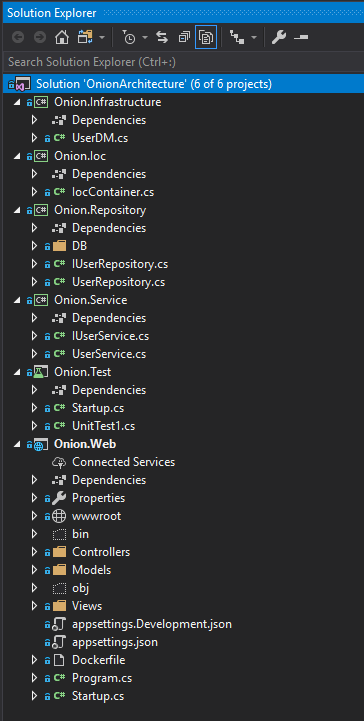Expand the Controllers folder arrow
The height and width of the screenshot is (721, 364).
[x=34, y=552]
